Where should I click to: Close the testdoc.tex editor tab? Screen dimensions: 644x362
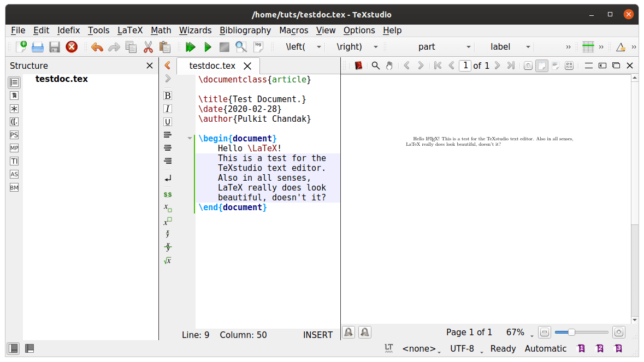pos(247,66)
